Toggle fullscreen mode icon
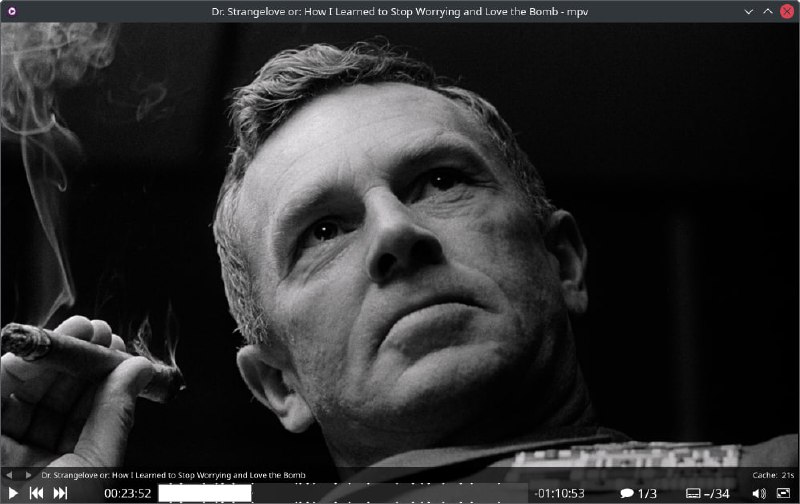Viewport: 800px width, 504px height. [783, 493]
